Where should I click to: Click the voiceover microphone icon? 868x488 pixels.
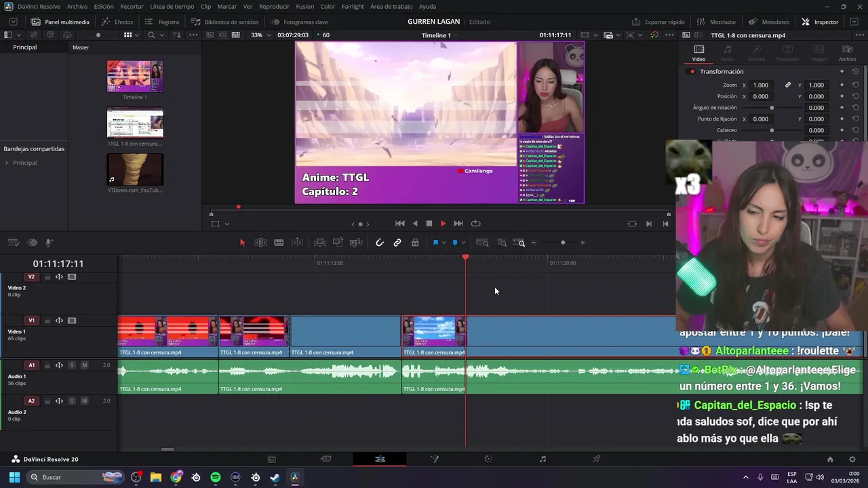49,243
